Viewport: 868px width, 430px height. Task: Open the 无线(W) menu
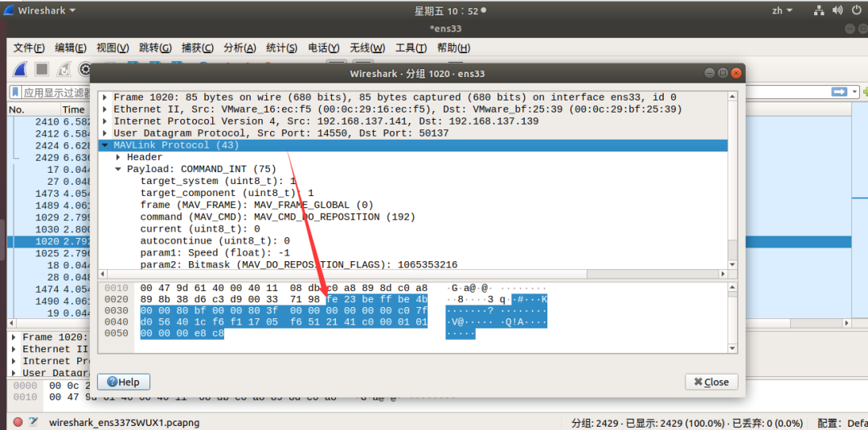point(367,48)
